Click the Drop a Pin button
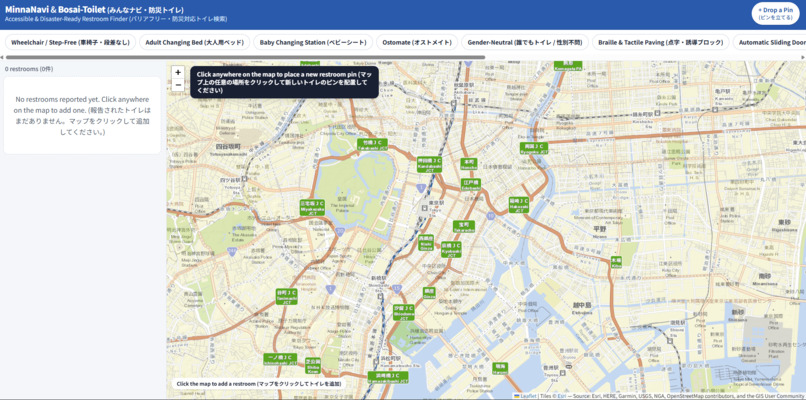This screenshot has width=806, height=400. click(x=775, y=13)
